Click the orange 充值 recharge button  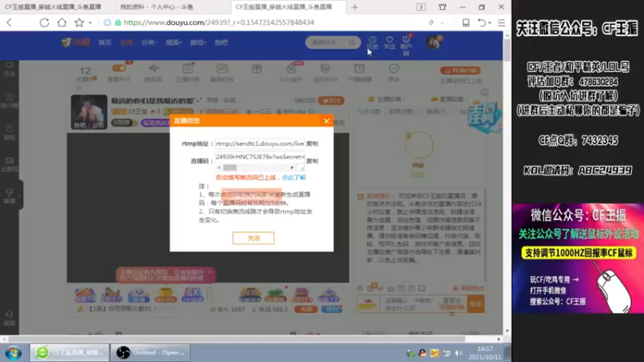(306, 309)
